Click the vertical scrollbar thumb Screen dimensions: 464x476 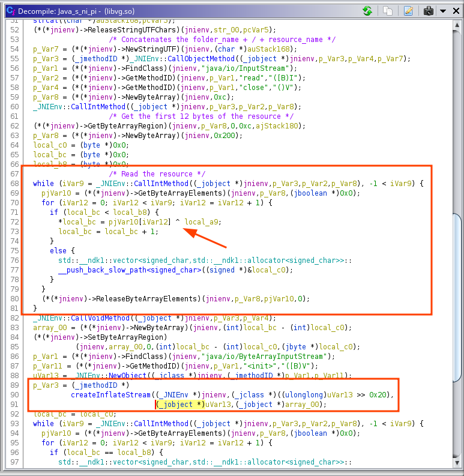point(457,298)
